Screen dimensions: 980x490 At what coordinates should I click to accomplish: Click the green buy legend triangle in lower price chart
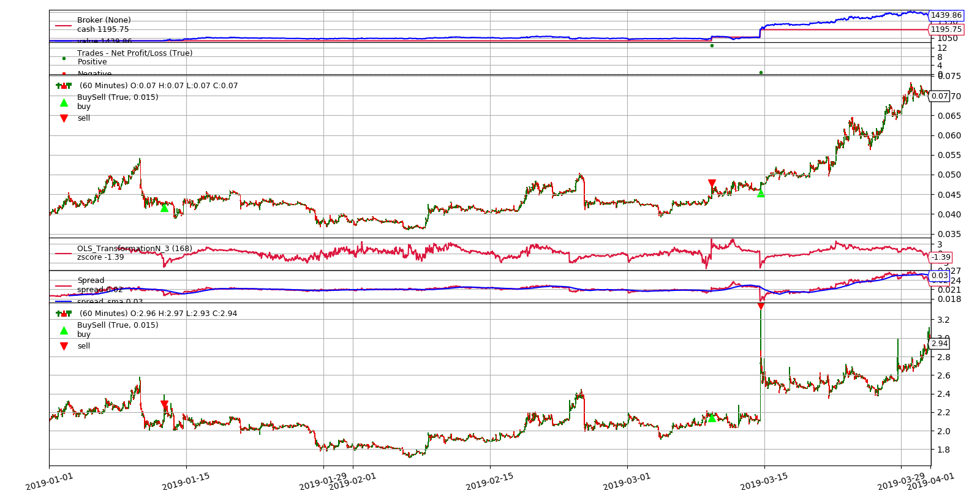(x=64, y=330)
